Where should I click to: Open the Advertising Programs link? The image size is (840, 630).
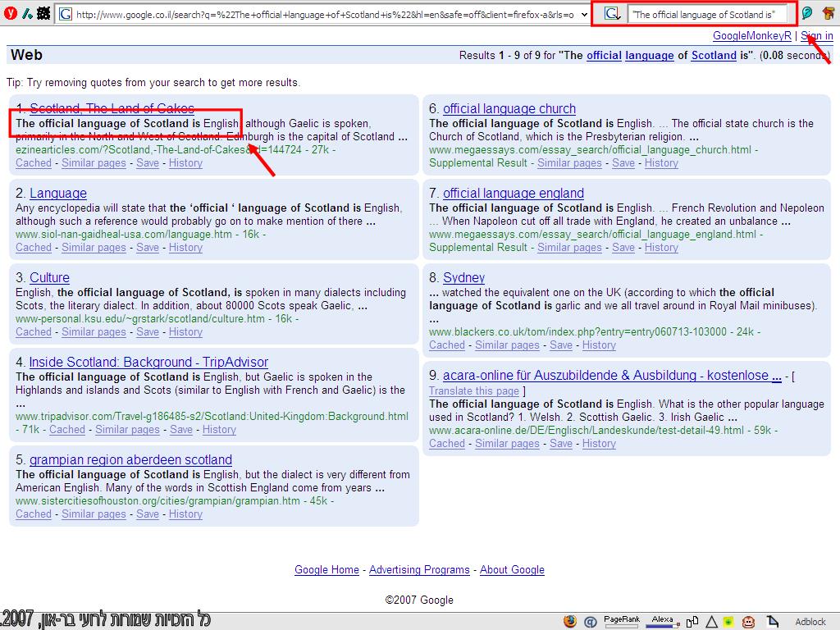pyautogui.click(x=419, y=570)
